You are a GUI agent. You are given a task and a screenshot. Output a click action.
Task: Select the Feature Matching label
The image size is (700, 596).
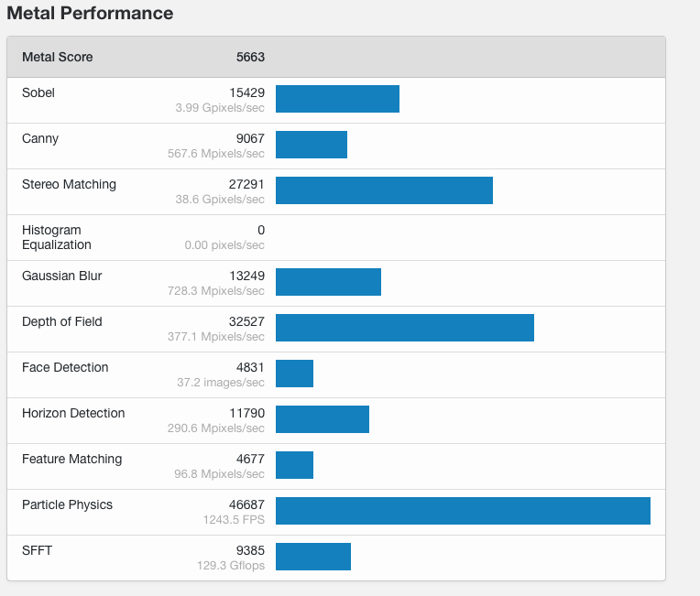tap(71, 459)
